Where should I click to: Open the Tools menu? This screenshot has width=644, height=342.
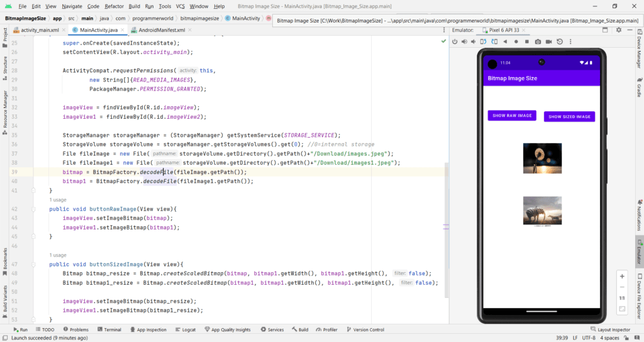[x=165, y=6]
